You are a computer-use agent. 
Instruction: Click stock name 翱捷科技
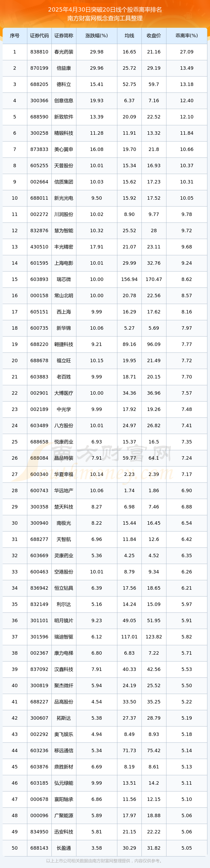pos(64,344)
